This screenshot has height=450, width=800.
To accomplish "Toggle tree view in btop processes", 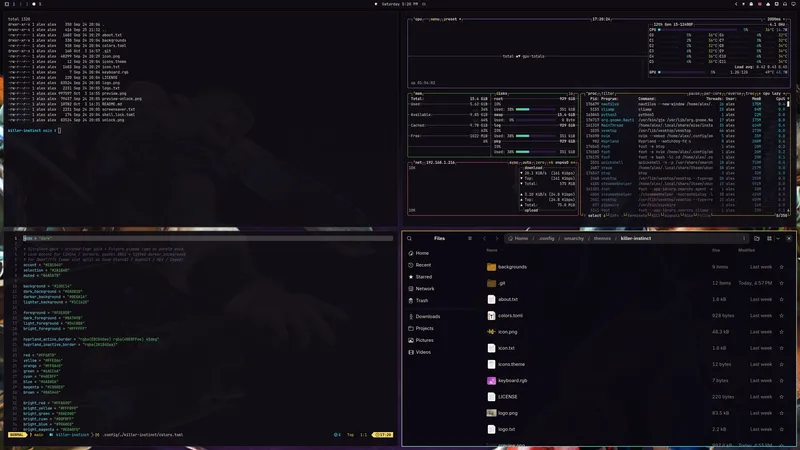I will point(750,94).
